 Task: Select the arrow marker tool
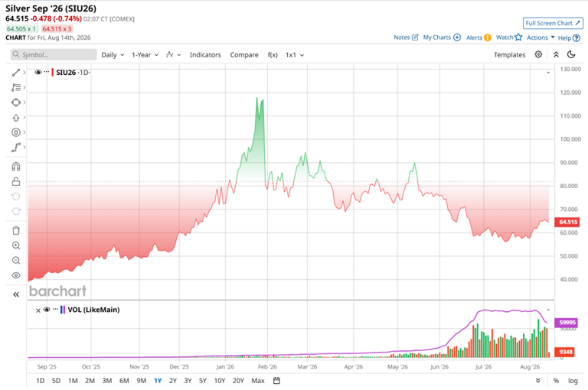point(16,118)
